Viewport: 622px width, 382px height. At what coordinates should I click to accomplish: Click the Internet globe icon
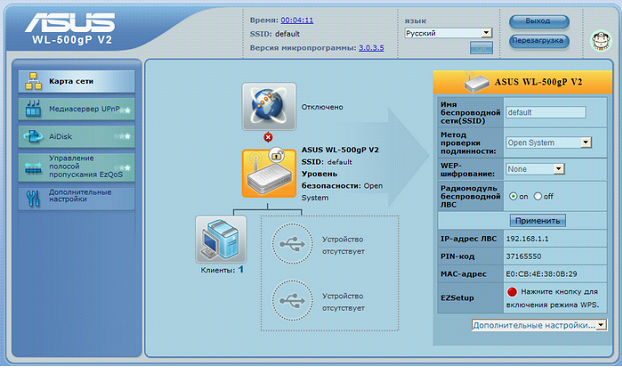pos(269,106)
